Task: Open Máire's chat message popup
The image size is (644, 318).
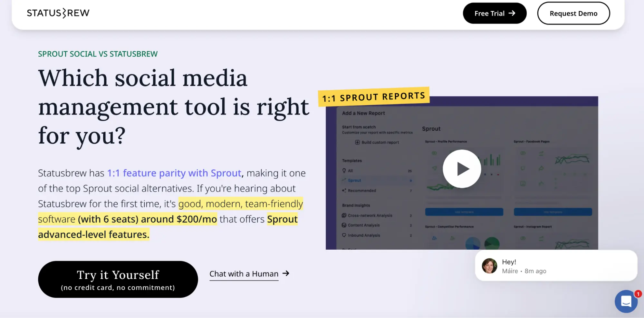Action: tap(555, 266)
